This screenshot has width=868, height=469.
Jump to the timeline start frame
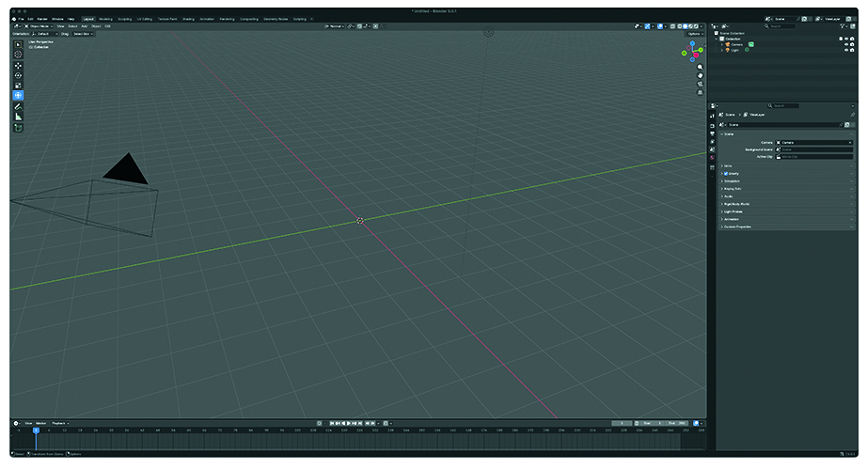(332, 423)
